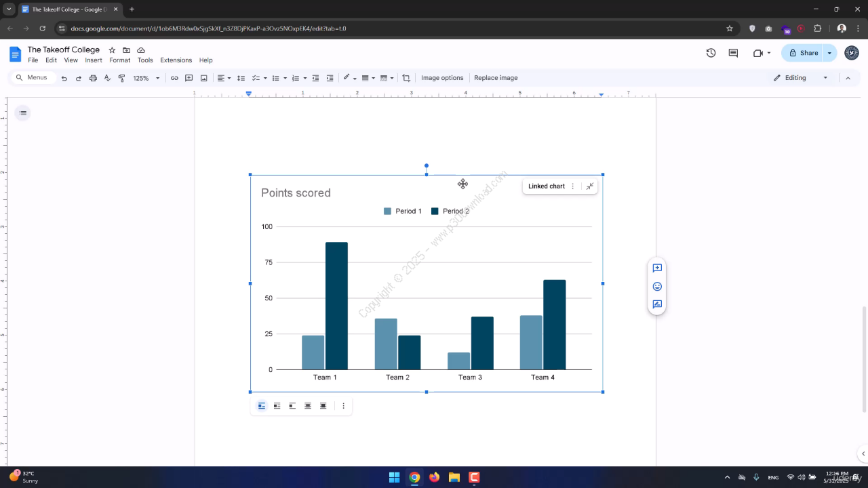Image resolution: width=868 pixels, height=488 pixels.
Task: Select the Paint format tool
Action: click(x=122, y=78)
